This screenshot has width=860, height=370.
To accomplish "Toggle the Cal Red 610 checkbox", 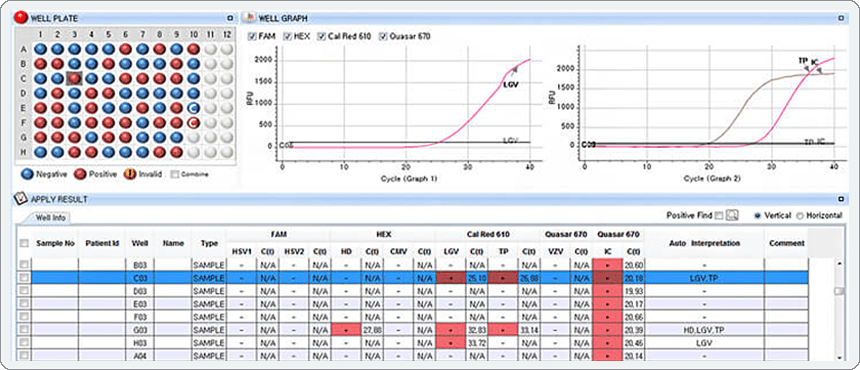I will [320, 37].
